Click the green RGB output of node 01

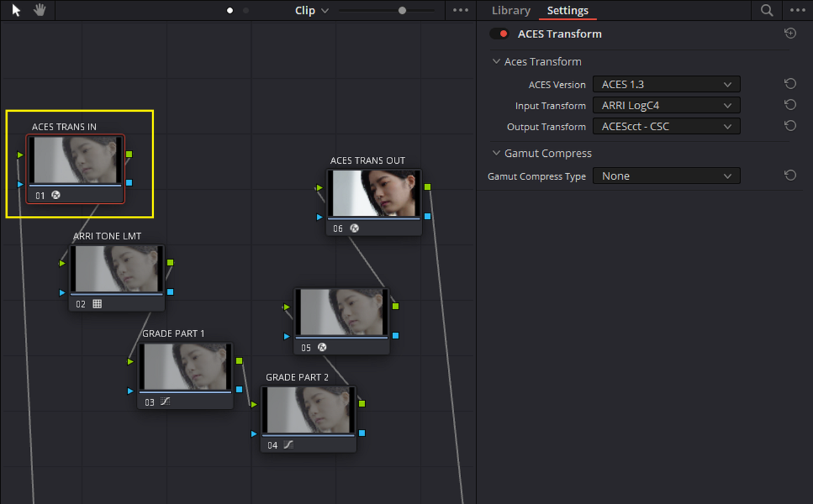pos(129,154)
